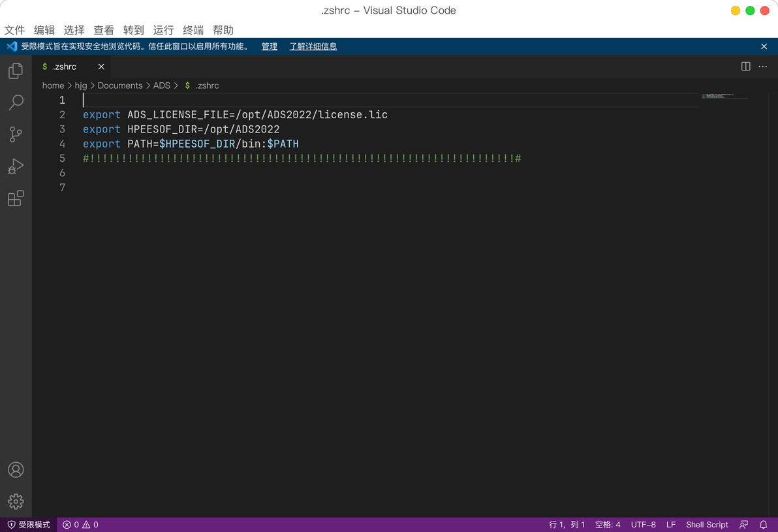This screenshot has height=532, width=778.
Task: Open the Extensions view
Action: [16, 198]
